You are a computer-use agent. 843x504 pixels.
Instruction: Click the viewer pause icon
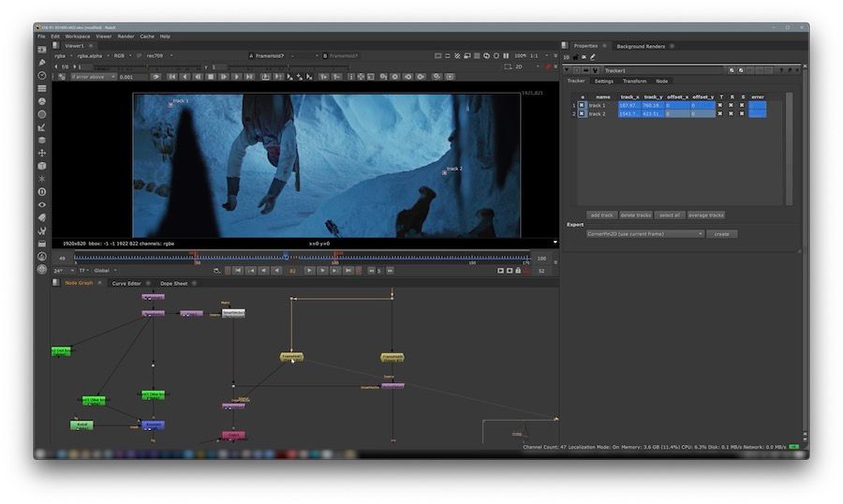[x=506, y=55]
